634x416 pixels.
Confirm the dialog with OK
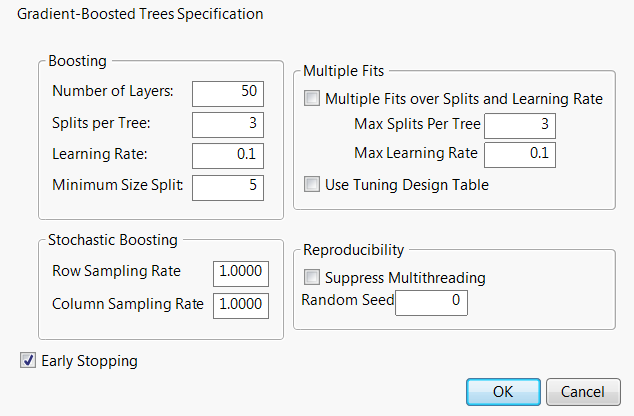point(503,392)
